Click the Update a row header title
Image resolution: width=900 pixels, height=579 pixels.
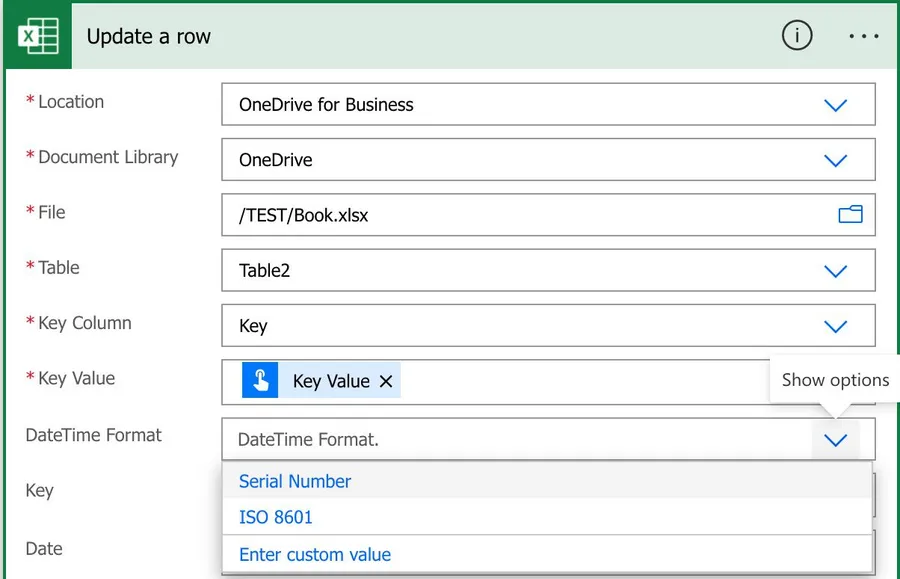(x=149, y=37)
